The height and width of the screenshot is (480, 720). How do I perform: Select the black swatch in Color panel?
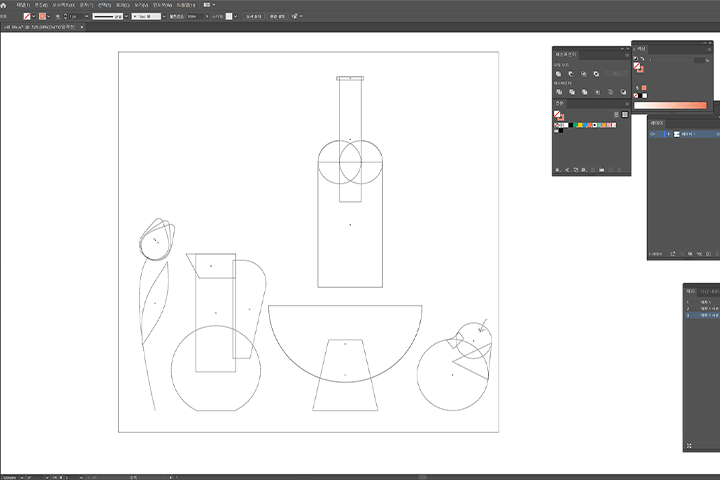pyautogui.click(x=640, y=96)
